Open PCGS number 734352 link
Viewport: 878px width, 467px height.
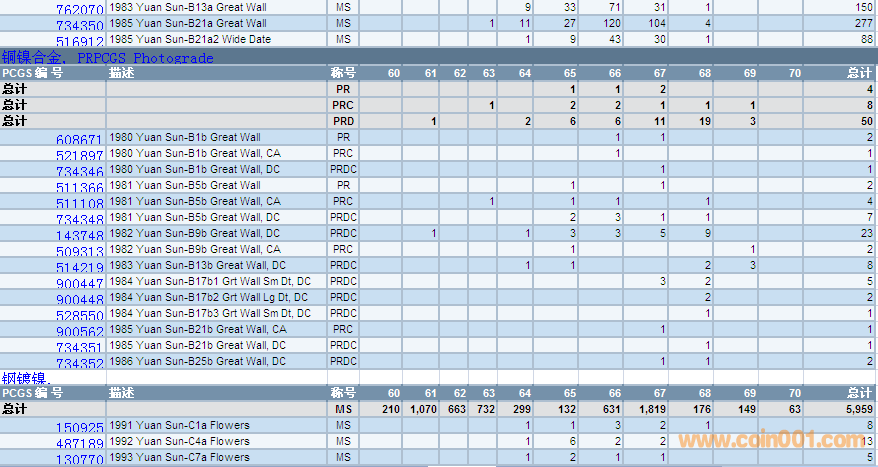(x=79, y=363)
